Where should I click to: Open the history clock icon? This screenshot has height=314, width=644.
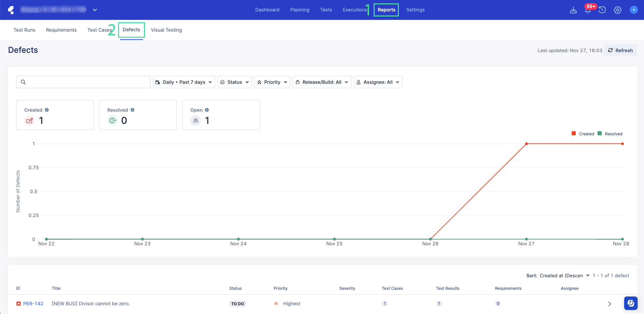[x=602, y=10]
